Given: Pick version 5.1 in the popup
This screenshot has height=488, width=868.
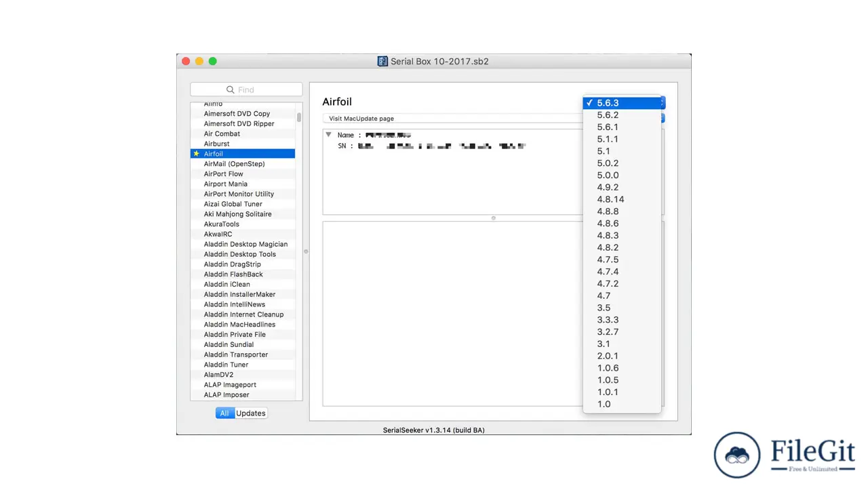Looking at the screenshot, I should pos(622,151).
